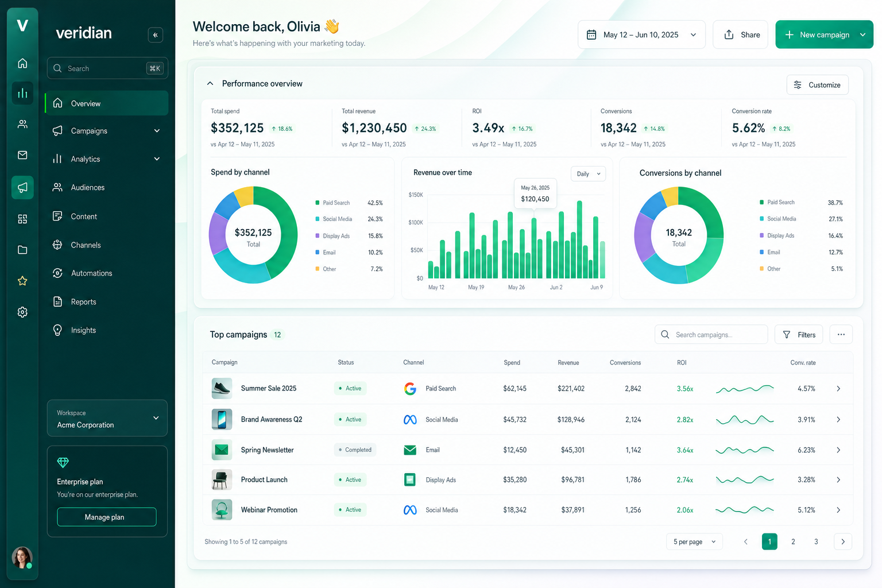882x588 pixels.
Task: Click Display Ads swatch in Conversions by channel legend
Action: 762,235
